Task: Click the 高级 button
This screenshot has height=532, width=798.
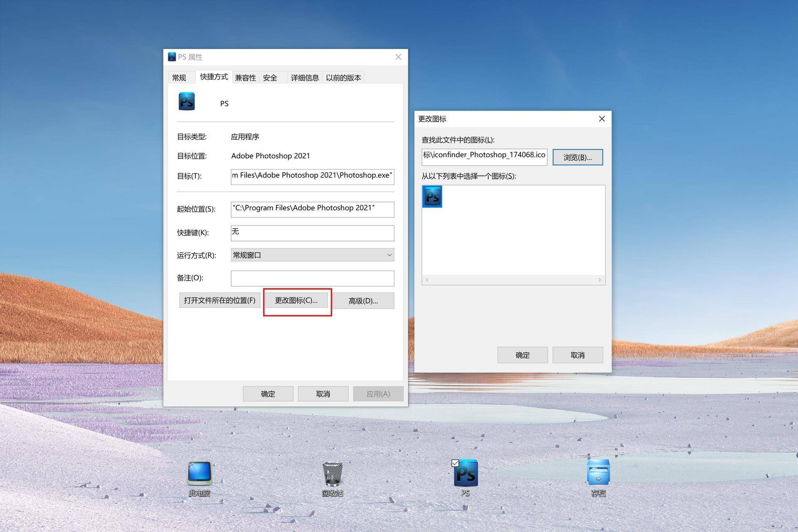Action: 363,300
